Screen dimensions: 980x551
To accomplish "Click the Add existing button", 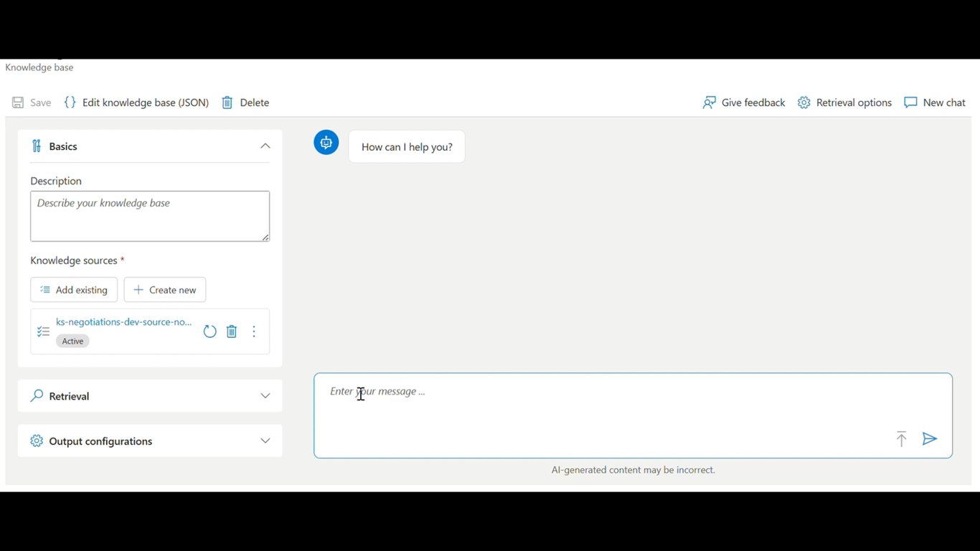I will click(74, 290).
